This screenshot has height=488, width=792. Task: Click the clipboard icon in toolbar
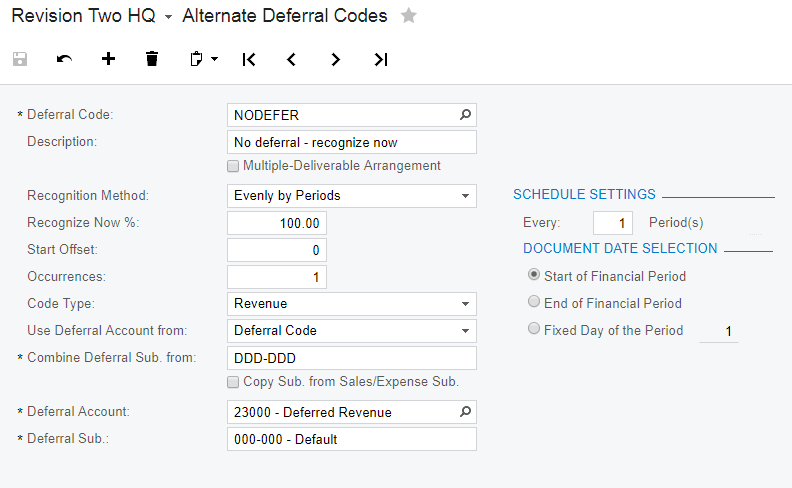pyautogui.click(x=196, y=59)
